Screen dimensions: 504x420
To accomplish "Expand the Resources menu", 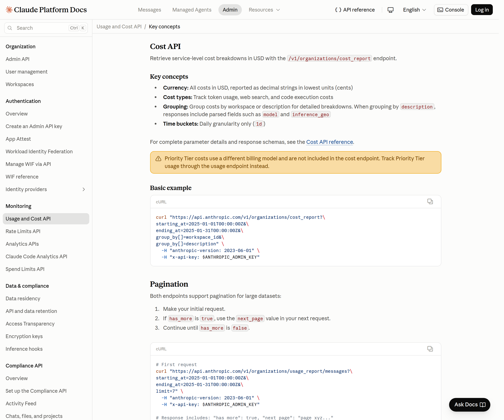I will (267, 10).
